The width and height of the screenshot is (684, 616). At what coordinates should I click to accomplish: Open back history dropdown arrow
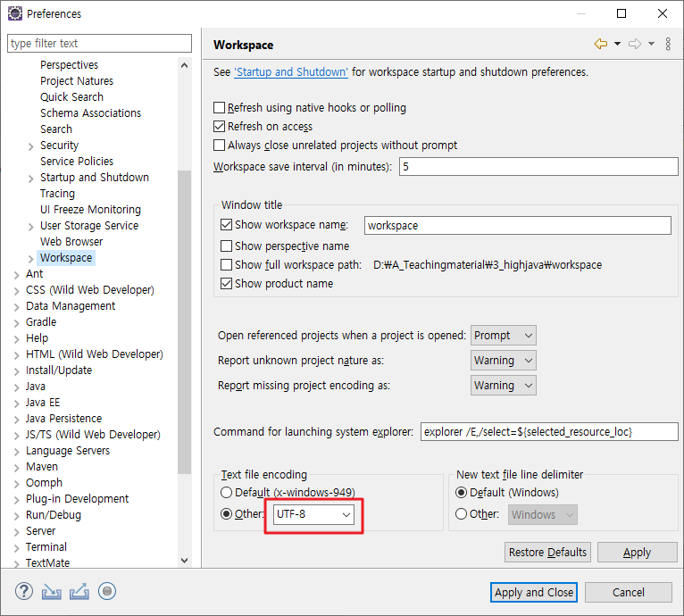pos(617,44)
